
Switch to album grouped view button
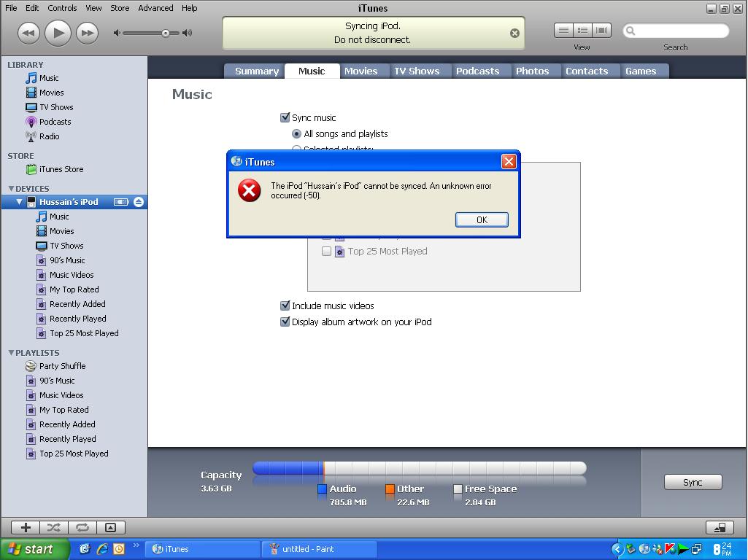(582, 31)
